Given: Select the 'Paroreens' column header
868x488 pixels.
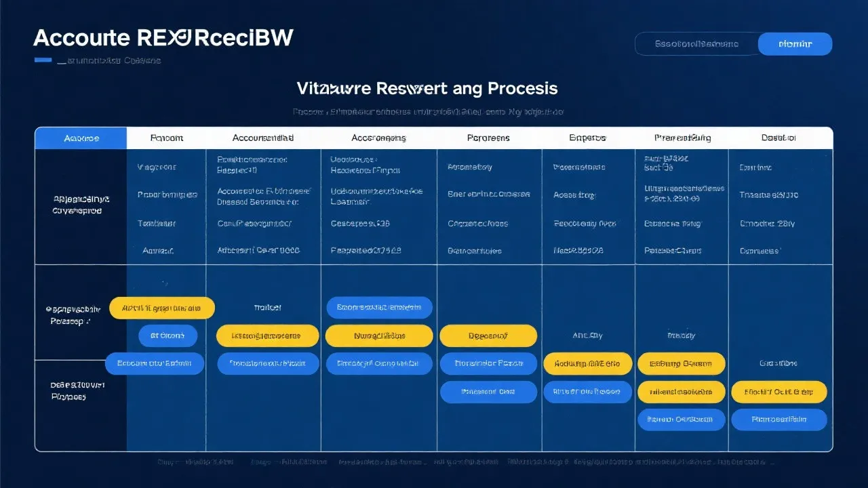Looking at the screenshot, I should click(x=488, y=138).
